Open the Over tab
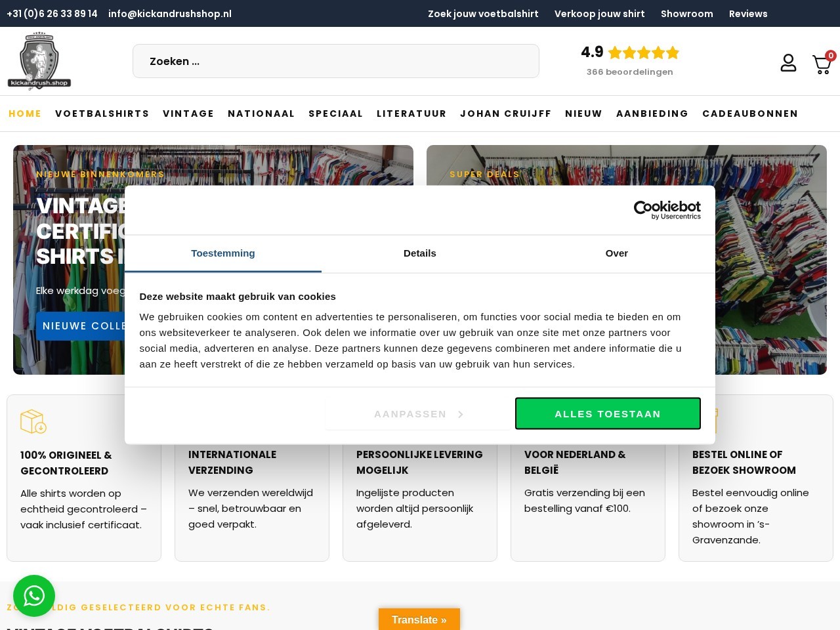This screenshot has height=630, width=840. [616, 253]
